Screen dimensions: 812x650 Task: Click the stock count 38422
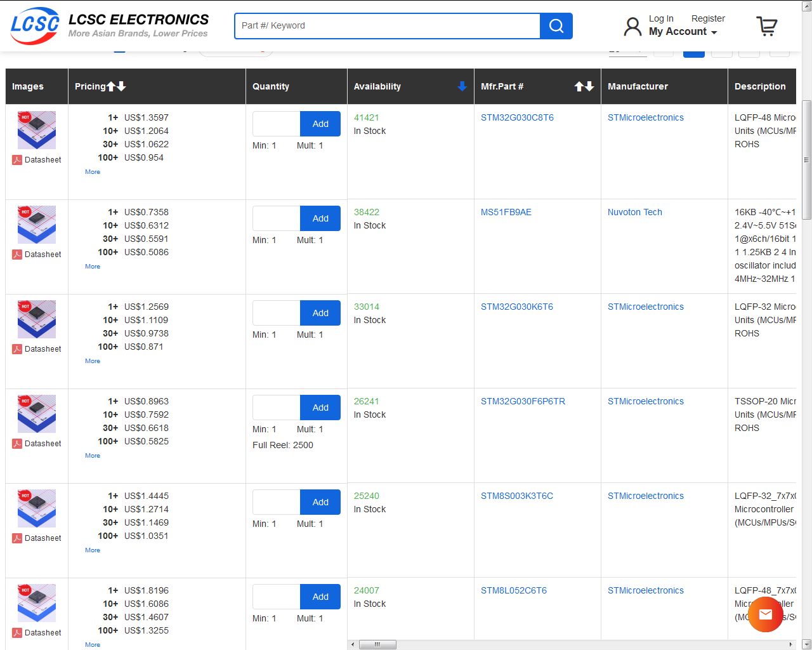click(x=367, y=212)
